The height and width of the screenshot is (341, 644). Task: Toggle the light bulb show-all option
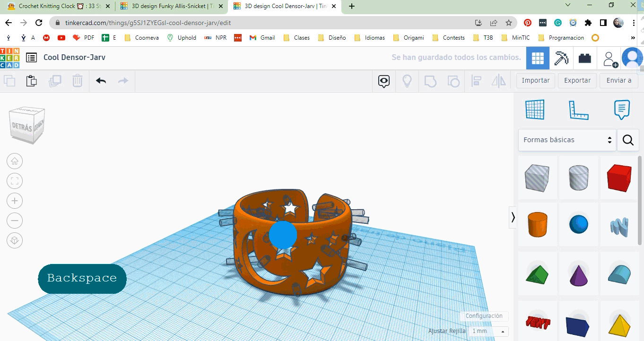[x=407, y=81]
